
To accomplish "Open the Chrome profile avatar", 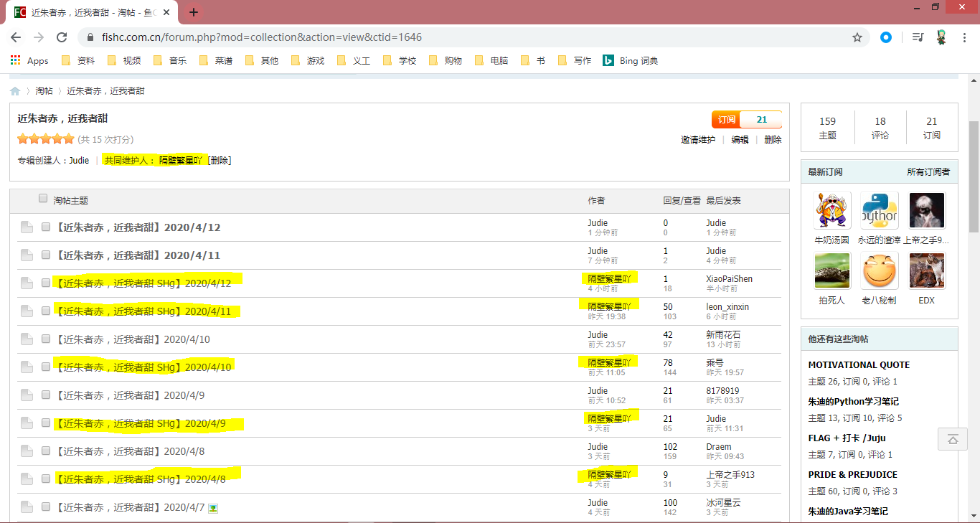I will (942, 37).
